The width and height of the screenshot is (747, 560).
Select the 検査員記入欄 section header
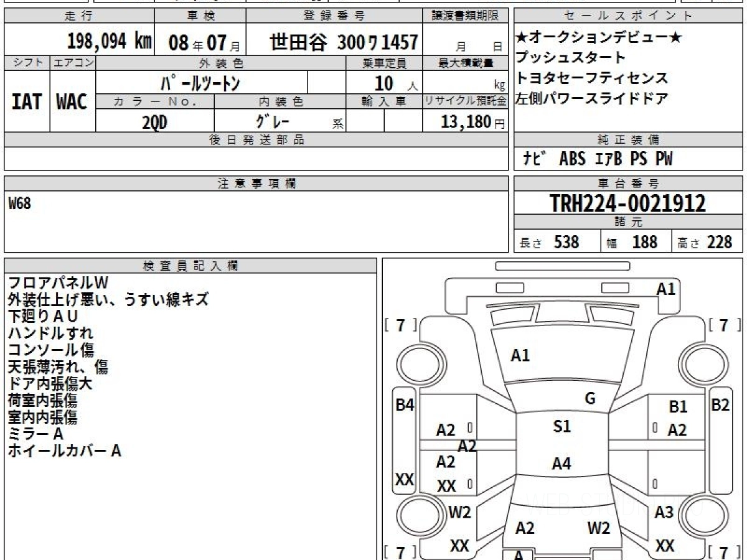coord(190,266)
